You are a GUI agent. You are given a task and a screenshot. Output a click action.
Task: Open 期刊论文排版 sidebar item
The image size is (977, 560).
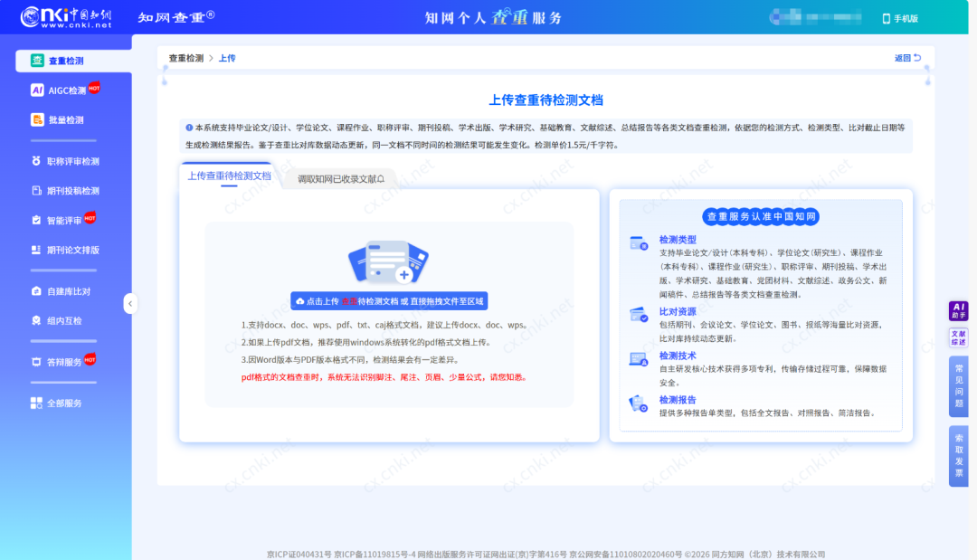coord(73,250)
